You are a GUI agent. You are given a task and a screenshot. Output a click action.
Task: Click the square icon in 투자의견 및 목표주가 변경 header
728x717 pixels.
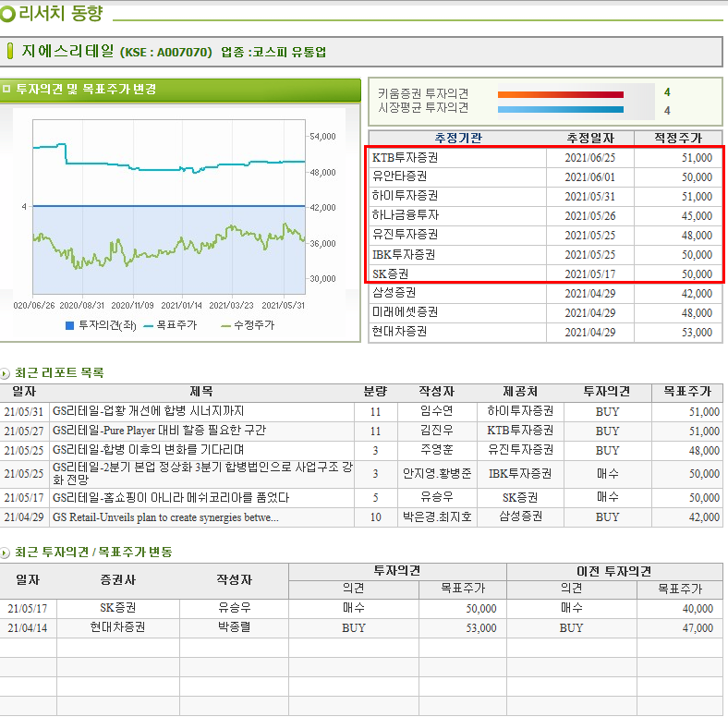pyautogui.click(x=6, y=89)
